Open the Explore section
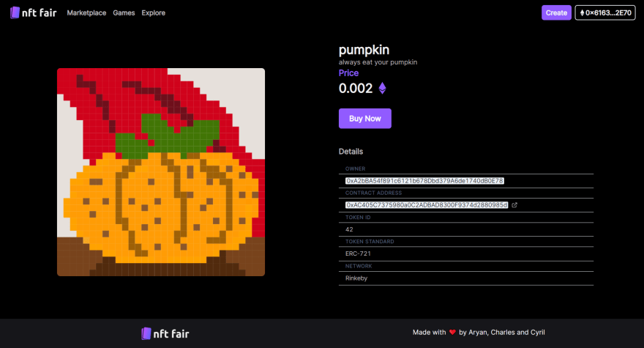644x348 pixels. [153, 12]
